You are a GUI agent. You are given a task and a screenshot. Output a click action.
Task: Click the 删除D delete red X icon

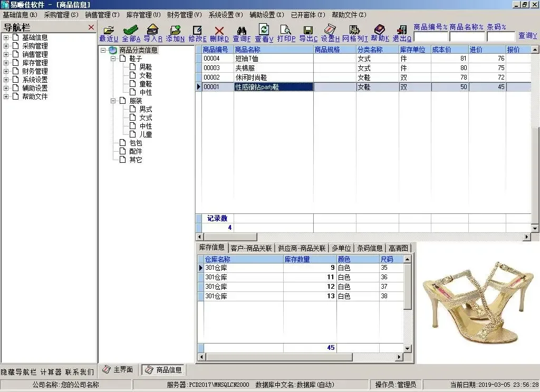click(x=219, y=31)
